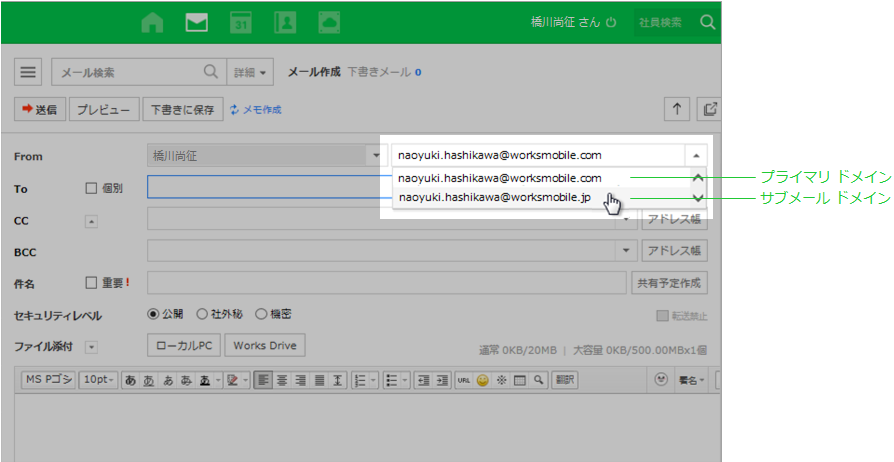Check the 個別 checkbox
Viewport: 894px width, 462px height.
tap(91, 188)
